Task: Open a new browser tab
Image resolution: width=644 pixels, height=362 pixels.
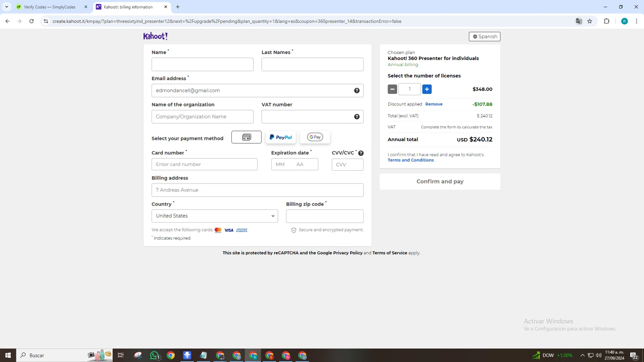Action: [178, 7]
